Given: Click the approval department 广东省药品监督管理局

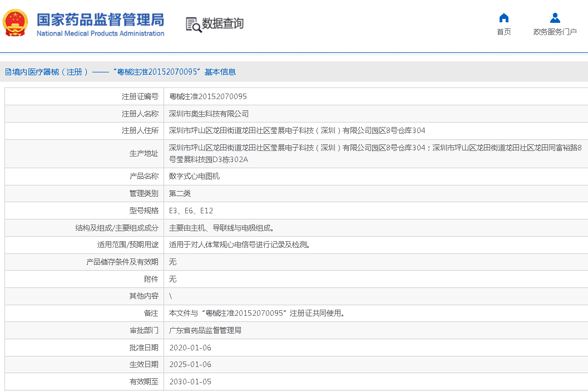Looking at the screenshot, I should pos(205,330).
